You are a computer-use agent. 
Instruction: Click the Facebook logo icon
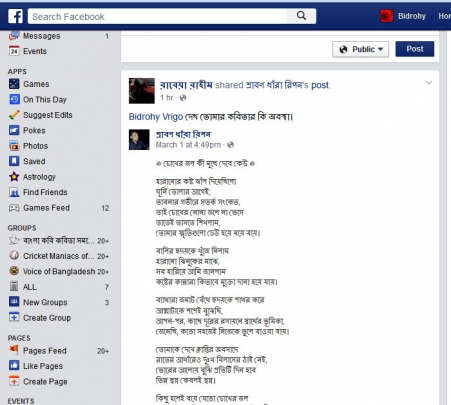15,16
